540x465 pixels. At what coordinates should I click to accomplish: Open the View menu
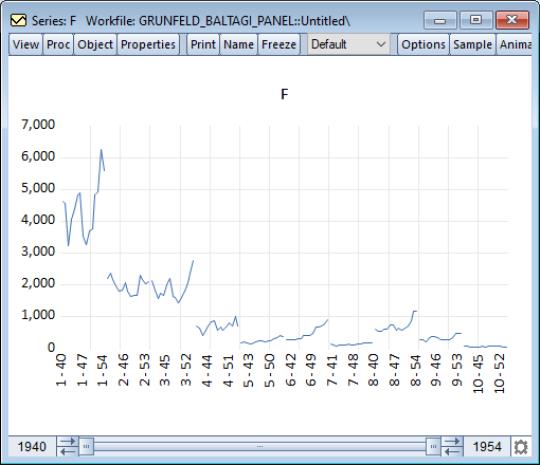click(26, 44)
